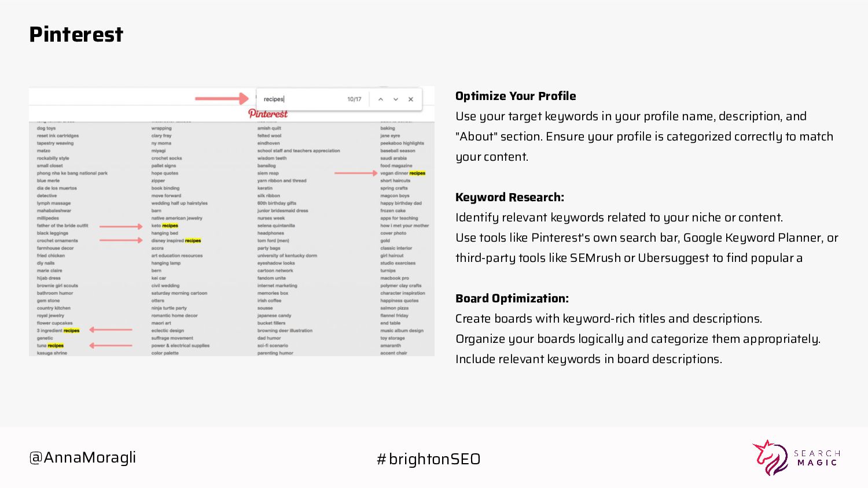
Task: Click 'wedding half up hairstyles' entry
Action: (179, 204)
